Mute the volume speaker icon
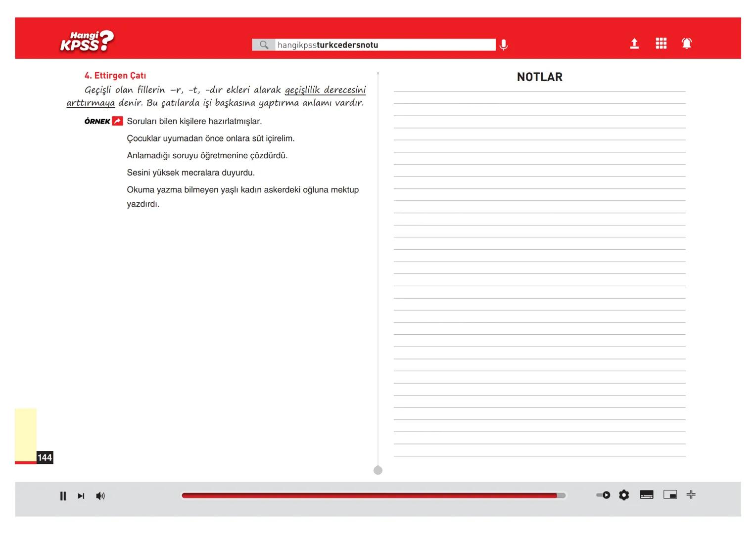The width and height of the screenshot is (756, 534). [100, 496]
